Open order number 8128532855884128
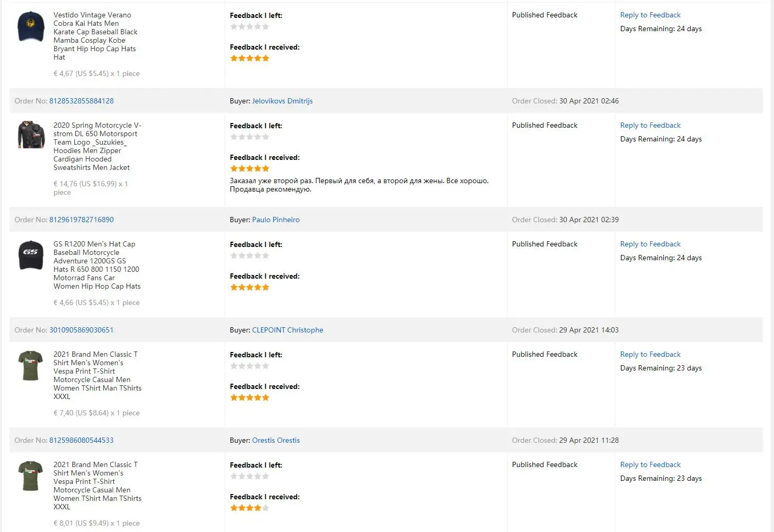 81,101
